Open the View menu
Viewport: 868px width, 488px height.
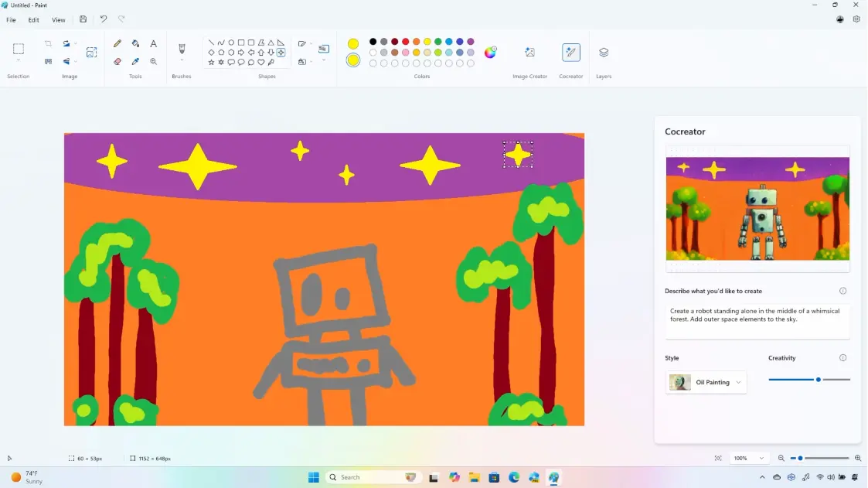click(59, 20)
